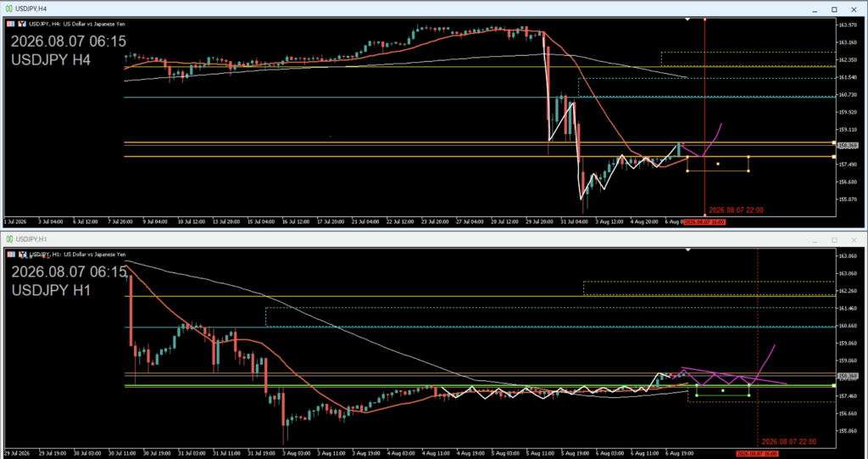Close the USDJPY,H1 chart window
Image resolution: width=868 pixels, height=459 pixels.
click(854, 240)
